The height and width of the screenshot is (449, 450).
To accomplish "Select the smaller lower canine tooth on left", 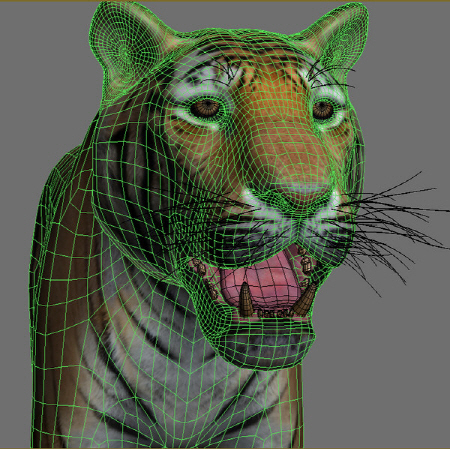I will tap(246, 300).
